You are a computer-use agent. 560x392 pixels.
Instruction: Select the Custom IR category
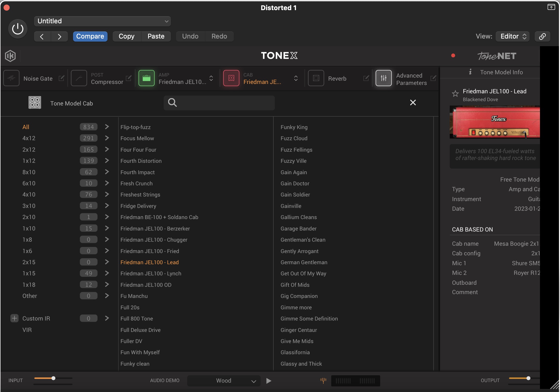pyautogui.click(x=36, y=318)
